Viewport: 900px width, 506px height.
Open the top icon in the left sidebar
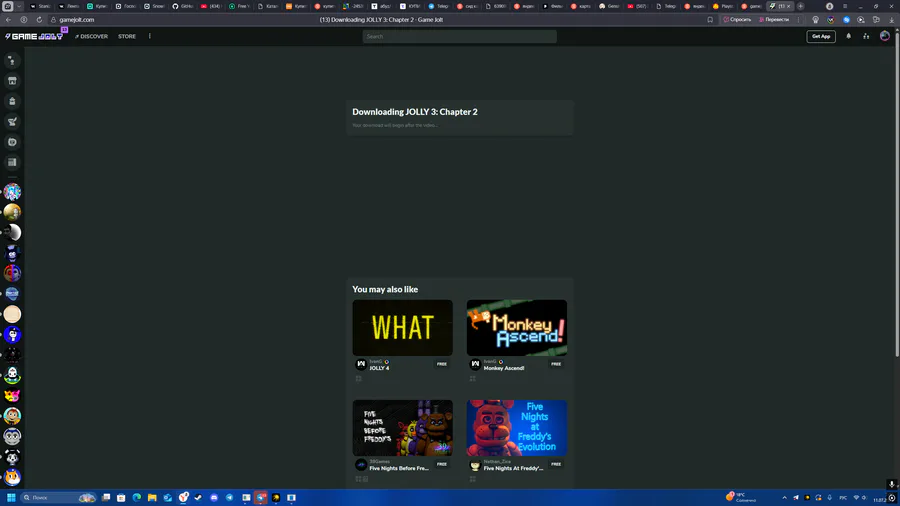coord(12,61)
